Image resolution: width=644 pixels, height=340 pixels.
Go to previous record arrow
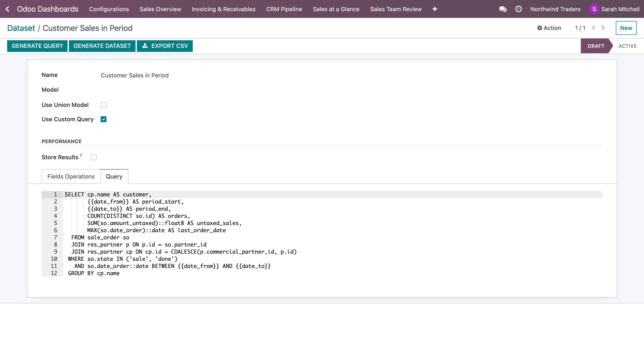[x=593, y=28]
